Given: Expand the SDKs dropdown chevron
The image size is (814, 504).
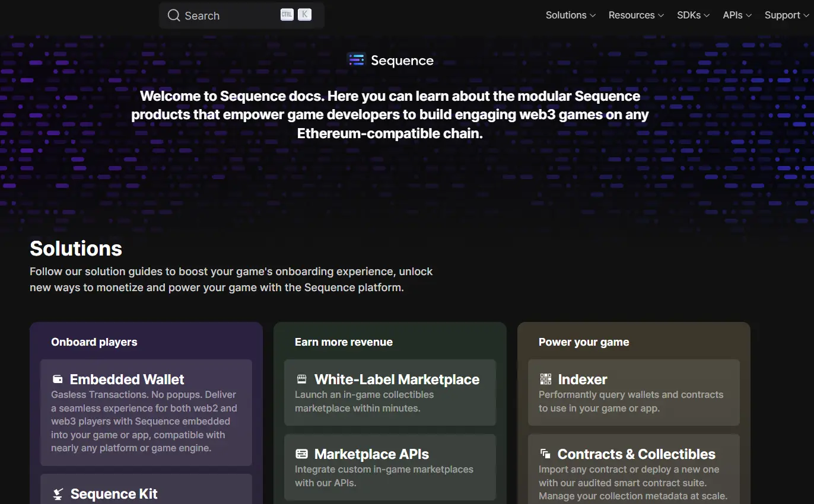Looking at the screenshot, I should pyautogui.click(x=707, y=16).
